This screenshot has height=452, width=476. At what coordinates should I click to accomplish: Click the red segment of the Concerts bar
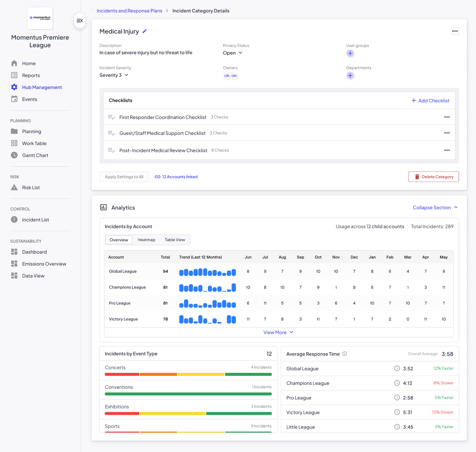point(122,374)
